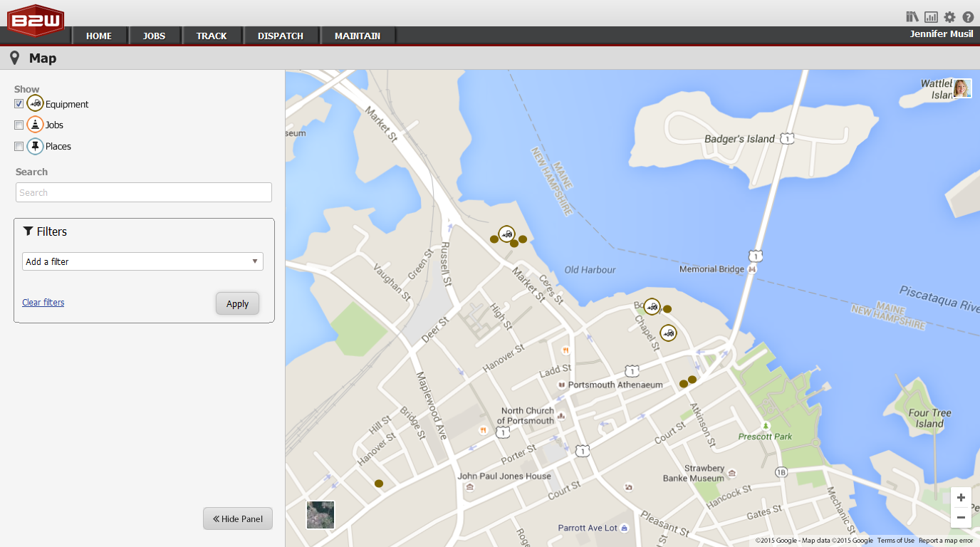Click the Four Tree Island label

929,418
